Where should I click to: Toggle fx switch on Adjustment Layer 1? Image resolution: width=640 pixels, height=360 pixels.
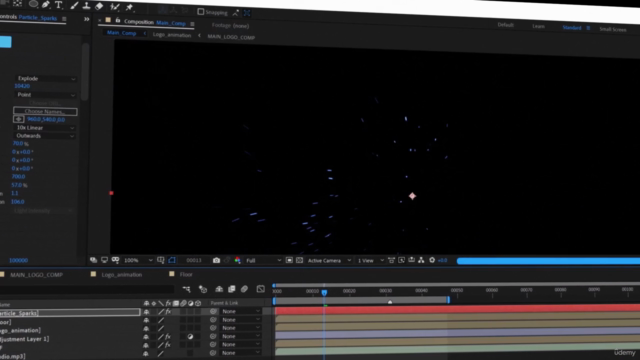tap(168, 337)
